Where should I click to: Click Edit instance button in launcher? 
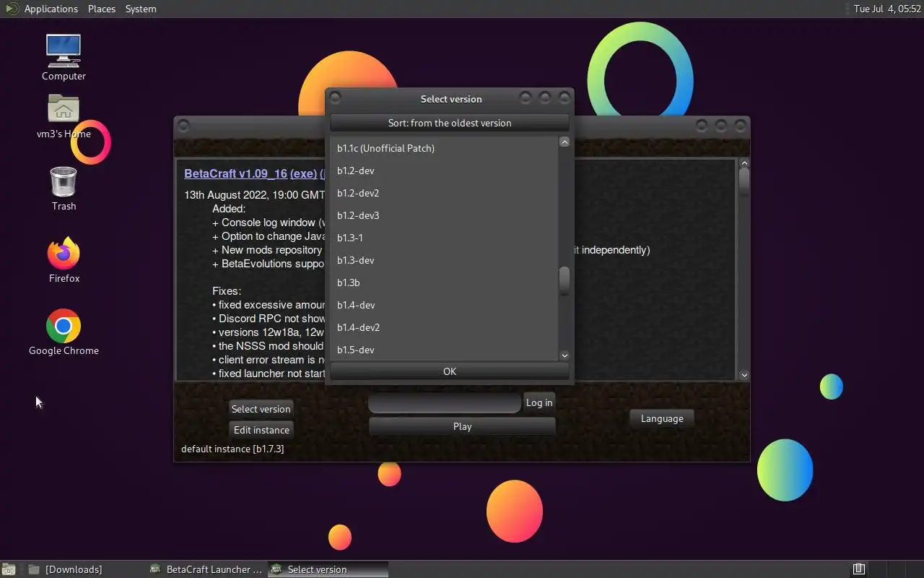tap(261, 430)
